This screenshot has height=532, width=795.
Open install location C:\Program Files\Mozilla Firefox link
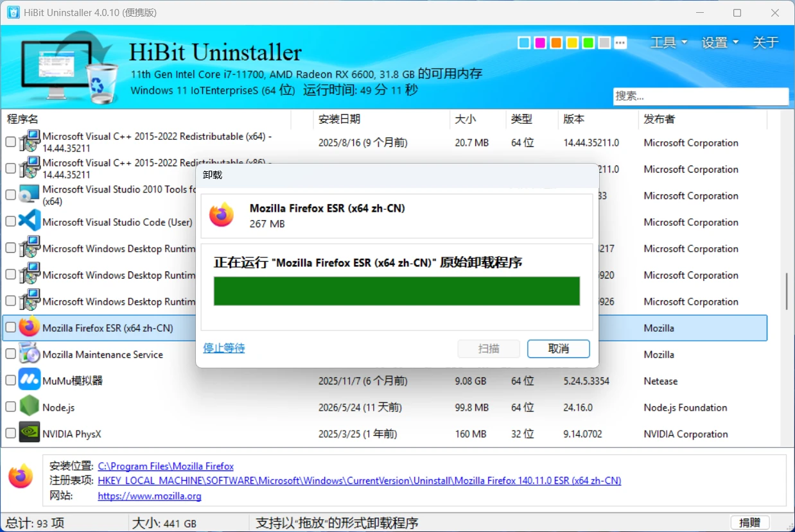pyautogui.click(x=166, y=467)
